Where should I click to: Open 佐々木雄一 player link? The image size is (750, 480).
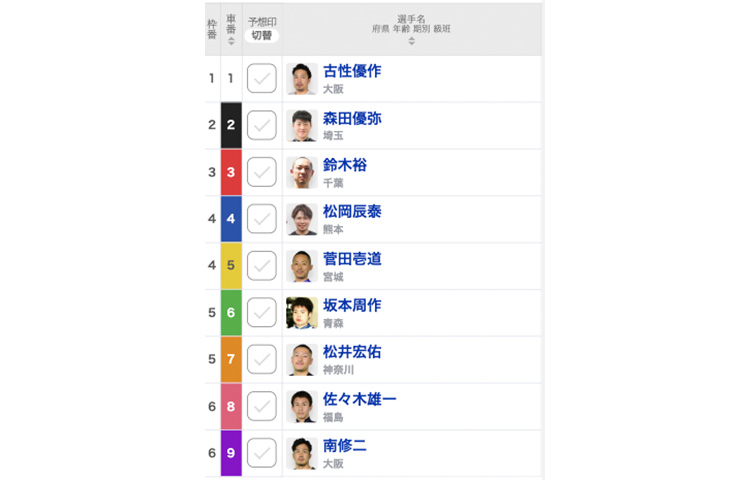click(x=359, y=399)
